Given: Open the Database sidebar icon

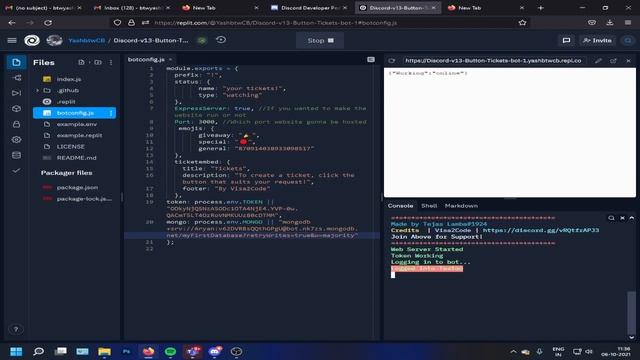Looking at the screenshot, I should [x=16, y=155].
